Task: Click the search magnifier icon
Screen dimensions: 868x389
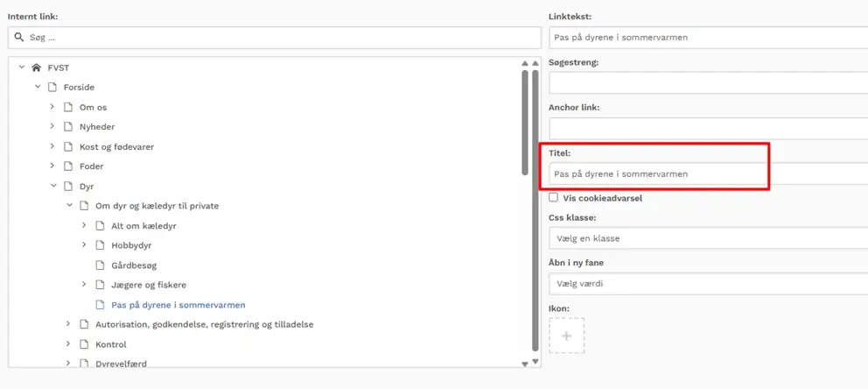Action: coord(19,38)
